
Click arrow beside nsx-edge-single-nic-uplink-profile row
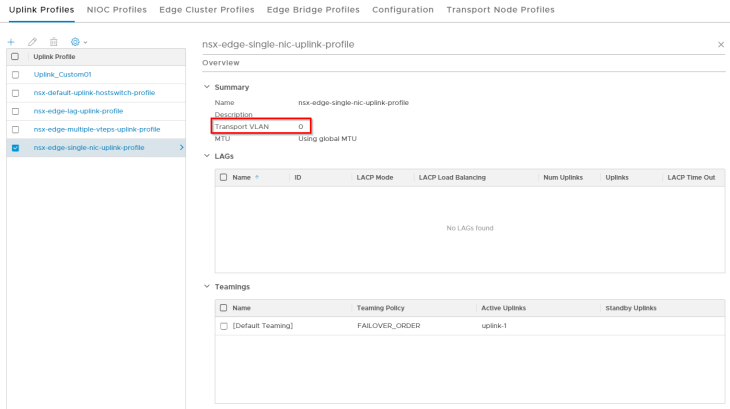pyautogui.click(x=181, y=147)
